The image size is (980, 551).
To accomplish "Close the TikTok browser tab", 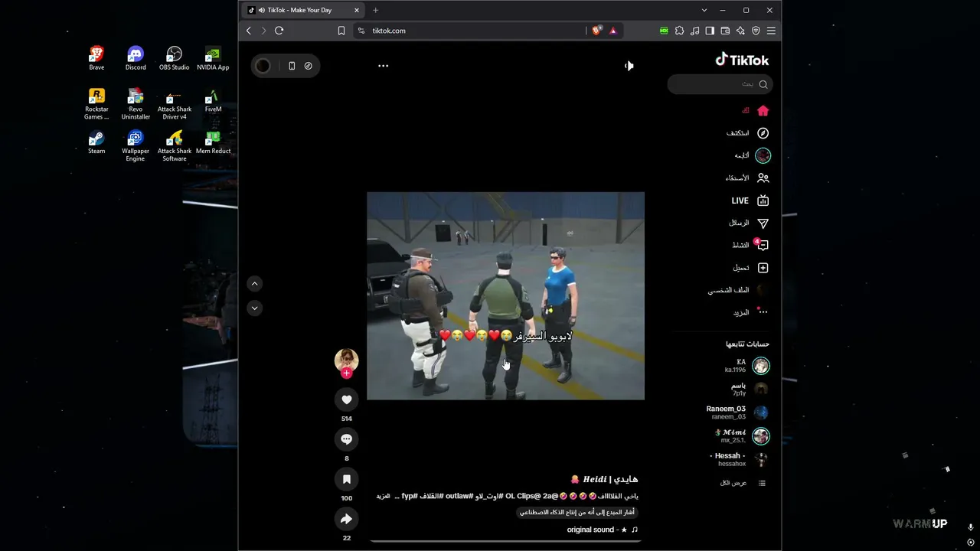I will pos(356,10).
